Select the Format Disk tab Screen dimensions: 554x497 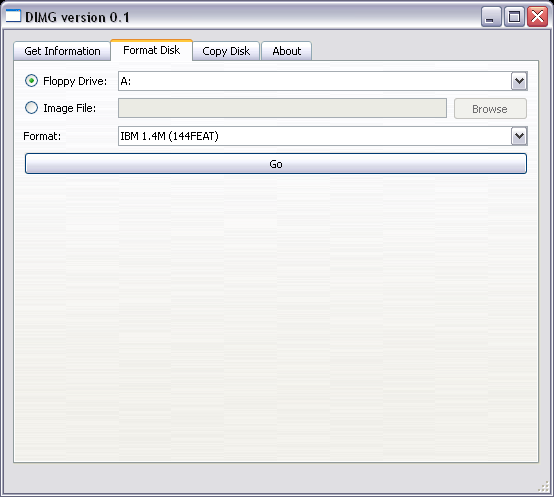click(x=152, y=50)
